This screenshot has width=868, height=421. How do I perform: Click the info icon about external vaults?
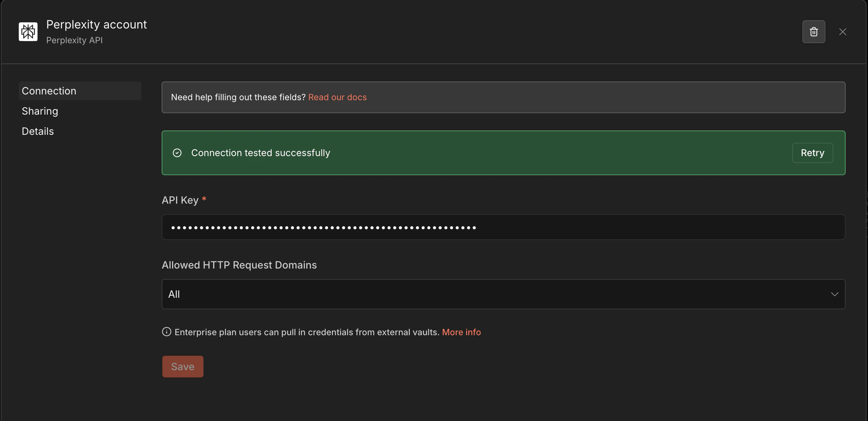(x=166, y=332)
